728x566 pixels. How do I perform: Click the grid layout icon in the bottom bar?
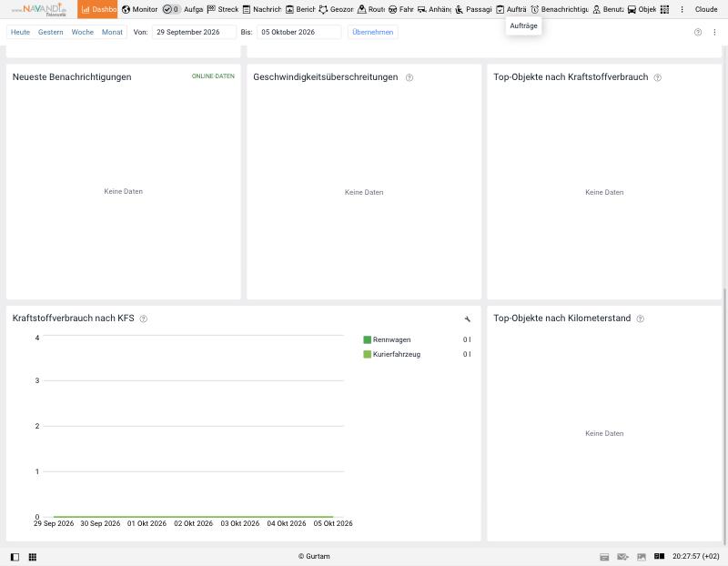33,557
